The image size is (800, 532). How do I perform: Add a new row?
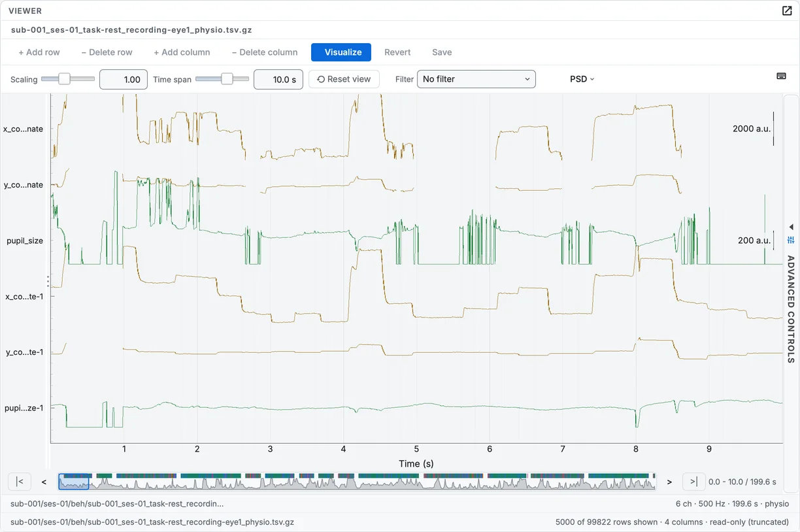39,52
